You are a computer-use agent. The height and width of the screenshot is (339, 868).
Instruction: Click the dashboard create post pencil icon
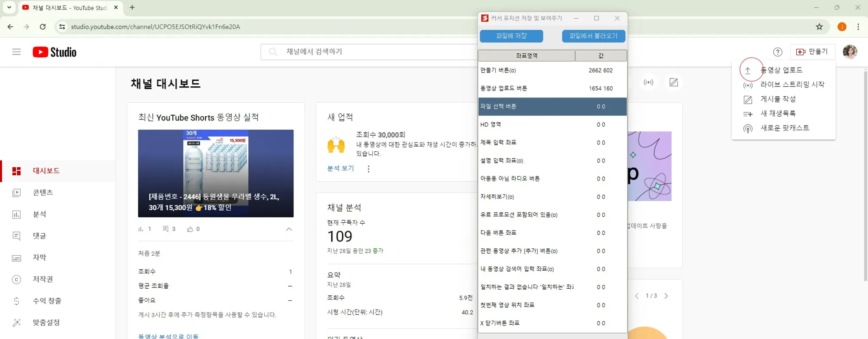point(674,82)
